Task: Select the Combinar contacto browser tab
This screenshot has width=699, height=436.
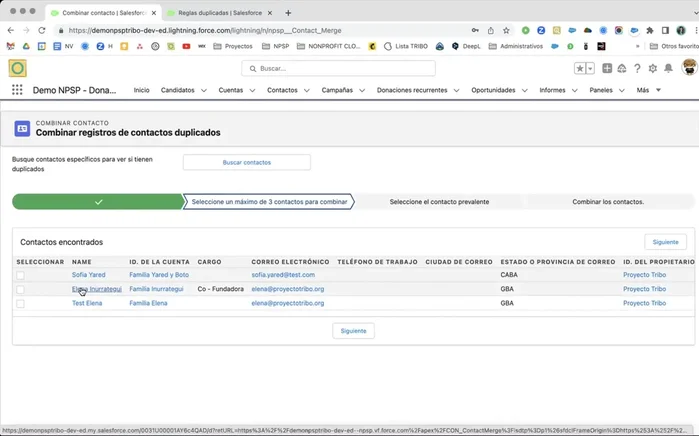Action: coord(102,13)
